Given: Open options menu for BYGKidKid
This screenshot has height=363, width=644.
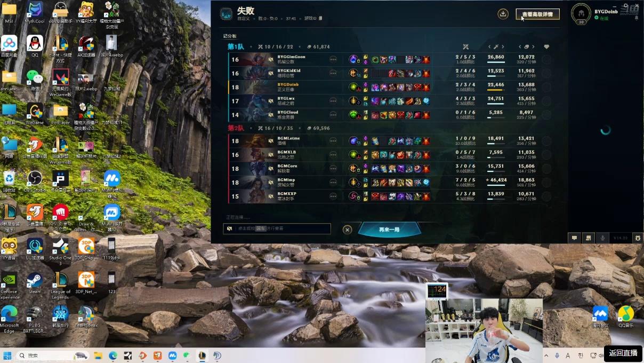Looking at the screenshot, I should coord(333,73).
